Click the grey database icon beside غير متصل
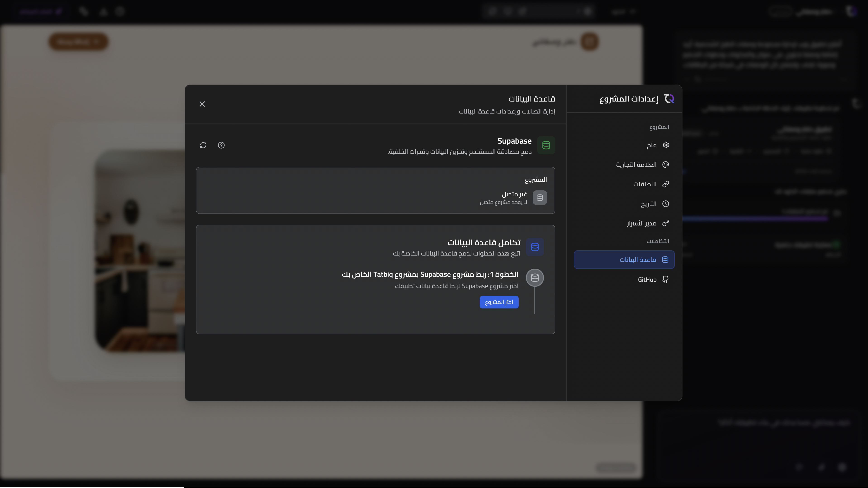 click(x=540, y=198)
